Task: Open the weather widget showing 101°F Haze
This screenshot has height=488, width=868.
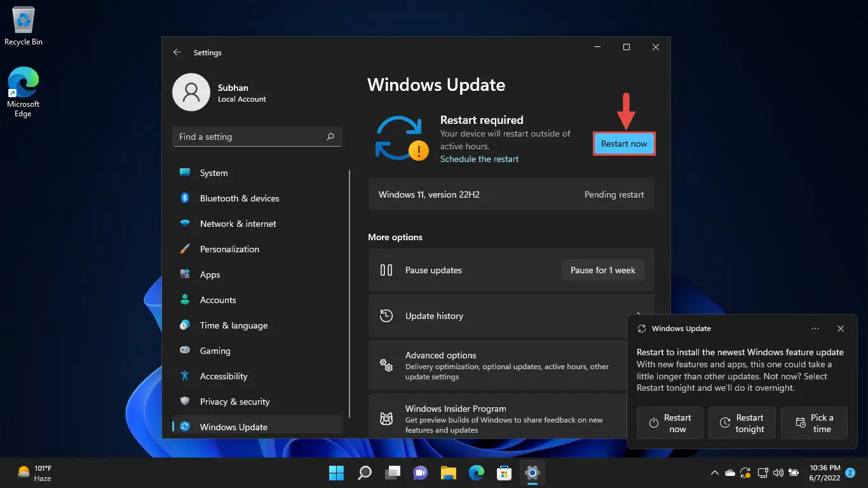Action: pyautogui.click(x=34, y=473)
